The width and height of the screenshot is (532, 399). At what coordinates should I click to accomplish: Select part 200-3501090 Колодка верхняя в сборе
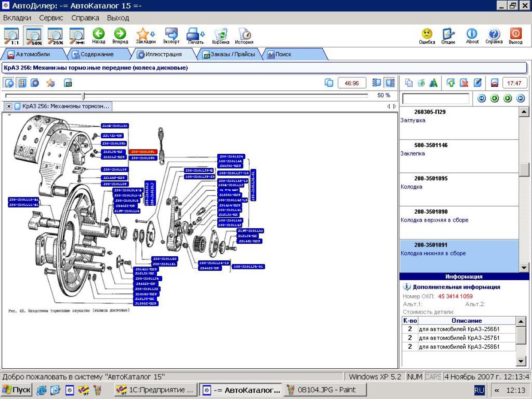pos(459,223)
